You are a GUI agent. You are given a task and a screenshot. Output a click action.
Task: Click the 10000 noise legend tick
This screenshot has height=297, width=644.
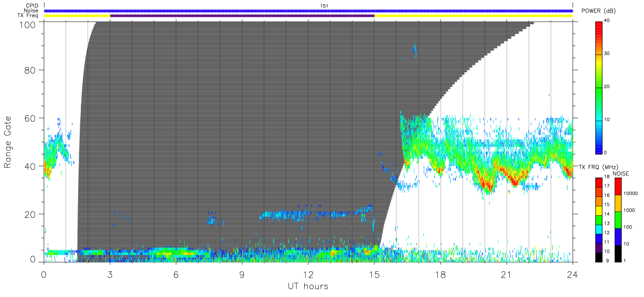click(630, 194)
